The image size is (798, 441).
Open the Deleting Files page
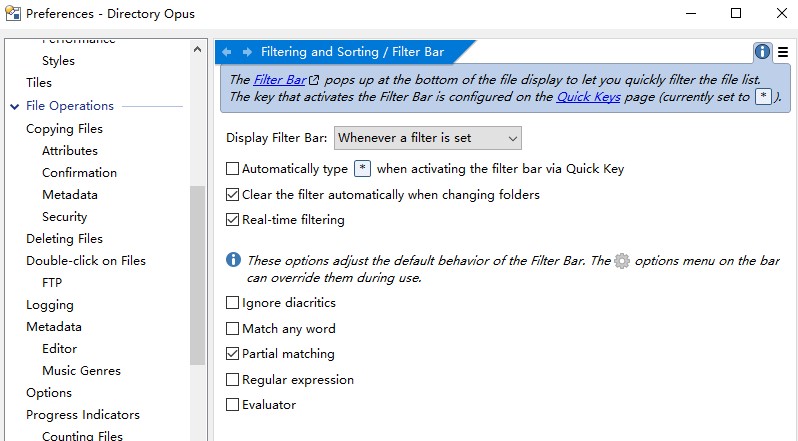click(64, 239)
